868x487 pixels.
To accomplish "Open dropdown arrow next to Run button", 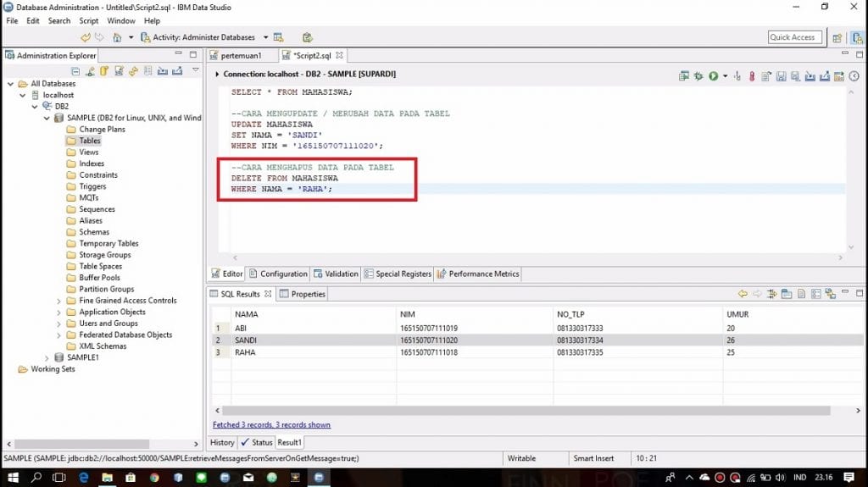I will click(725, 76).
